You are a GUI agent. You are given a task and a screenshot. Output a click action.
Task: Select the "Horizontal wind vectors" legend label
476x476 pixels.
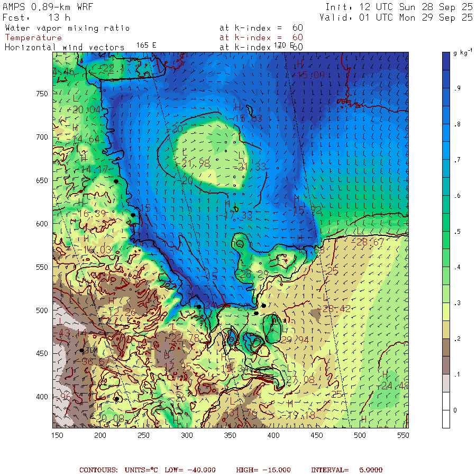(65, 47)
